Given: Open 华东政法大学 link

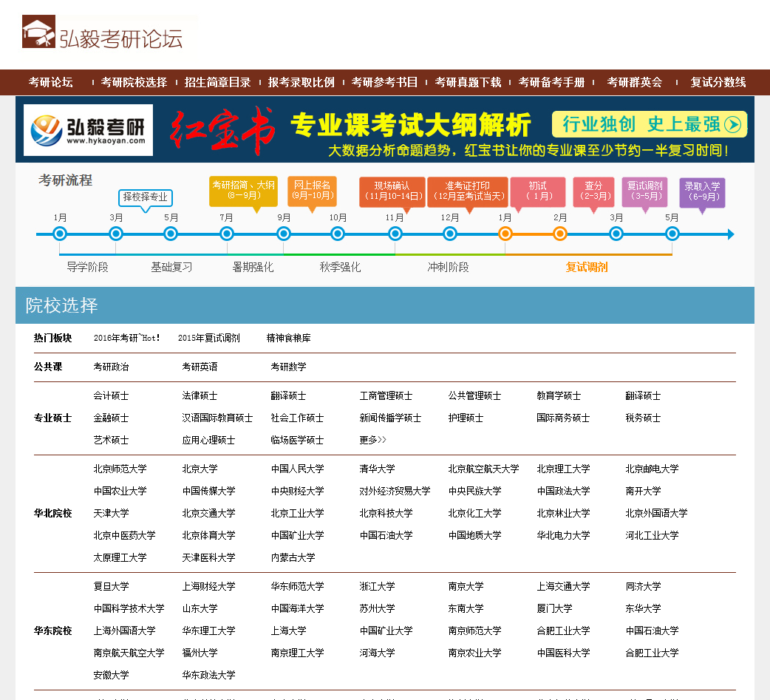Looking at the screenshot, I should [208, 674].
